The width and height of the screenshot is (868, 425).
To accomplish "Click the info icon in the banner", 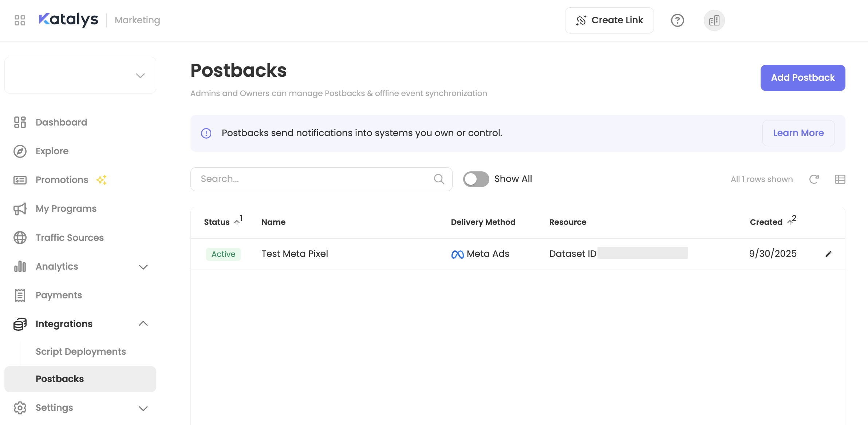I will pyautogui.click(x=206, y=133).
